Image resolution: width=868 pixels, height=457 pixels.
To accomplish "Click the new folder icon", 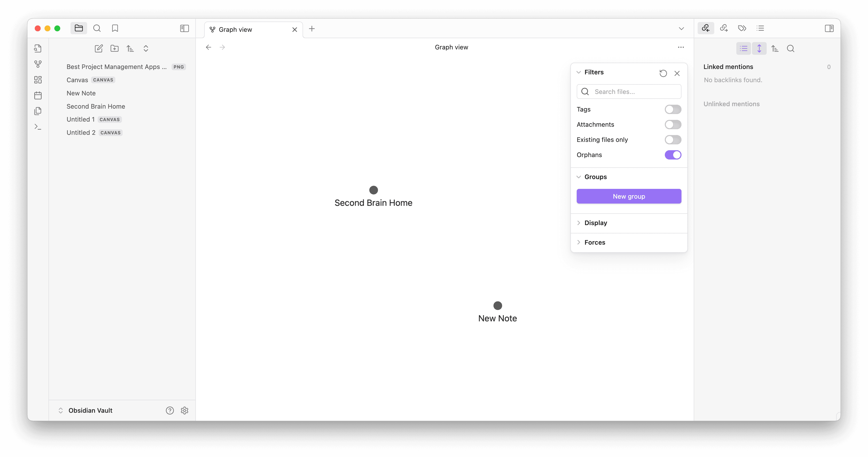I will pyautogui.click(x=115, y=48).
